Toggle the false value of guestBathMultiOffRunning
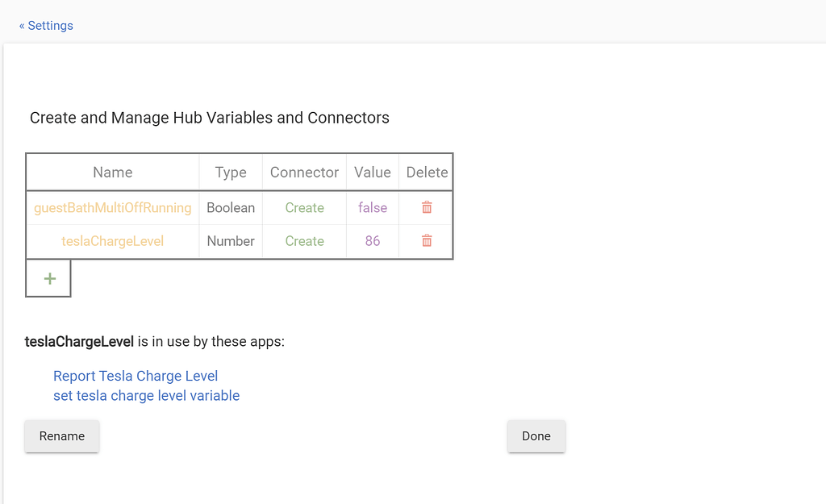Image resolution: width=826 pixels, height=504 pixels. [x=372, y=207]
